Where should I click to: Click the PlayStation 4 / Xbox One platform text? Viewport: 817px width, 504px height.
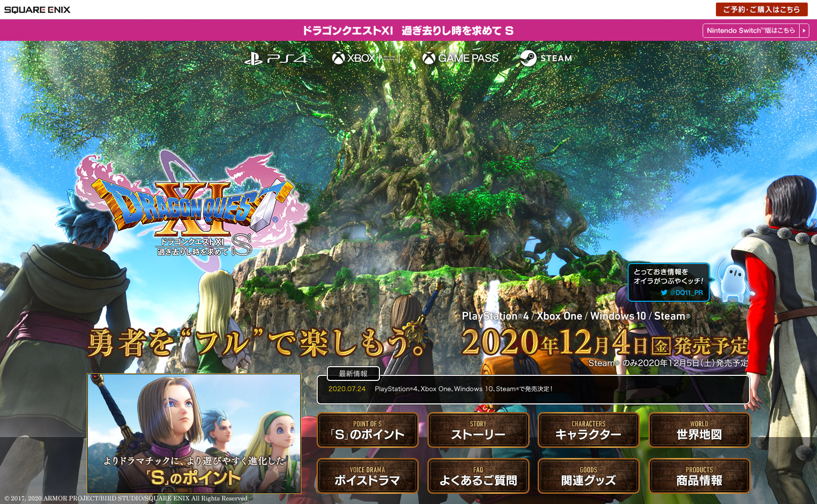pos(576,316)
